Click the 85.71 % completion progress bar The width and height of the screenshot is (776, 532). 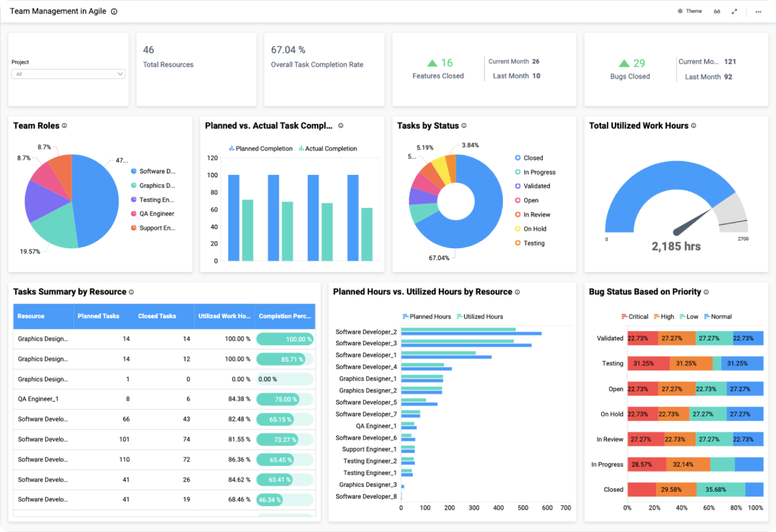pyautogui.click(x=284, y=359)
